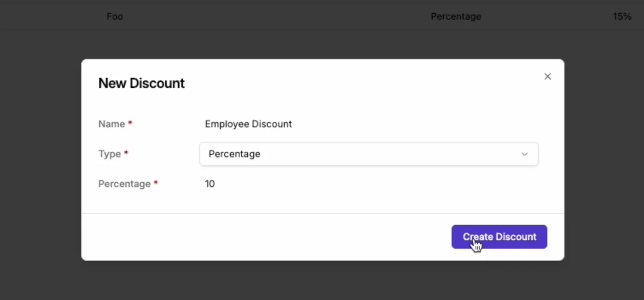Screen dimensions: 644x300
Task: Click the Create Discount button
Action: coord(499,237)
